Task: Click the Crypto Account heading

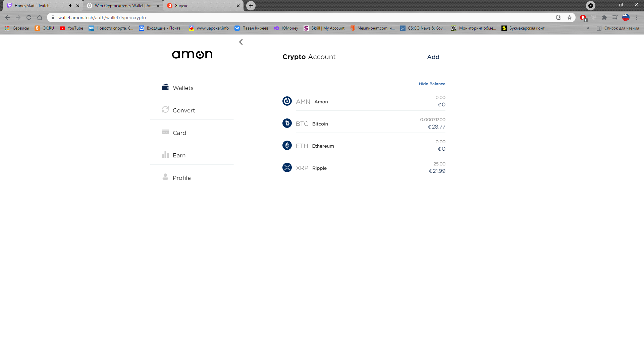Action: pyautogui.click(x=309, y=57)
